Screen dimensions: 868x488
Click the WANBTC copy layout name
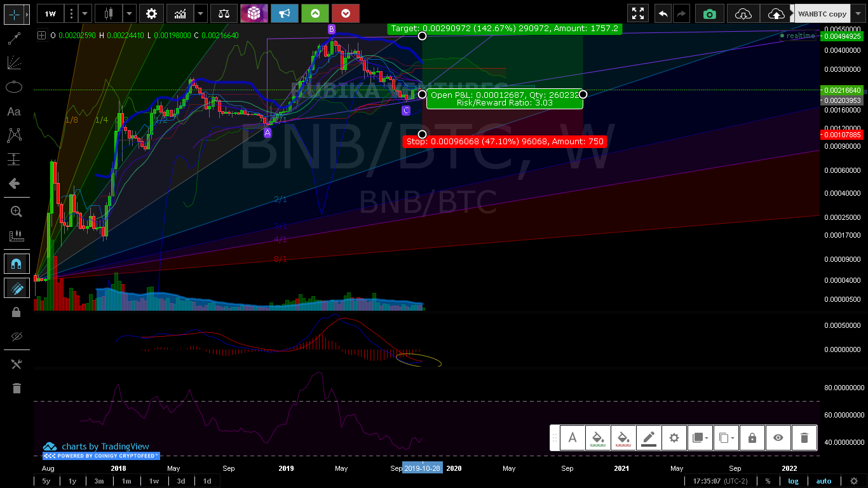[822, 13]
